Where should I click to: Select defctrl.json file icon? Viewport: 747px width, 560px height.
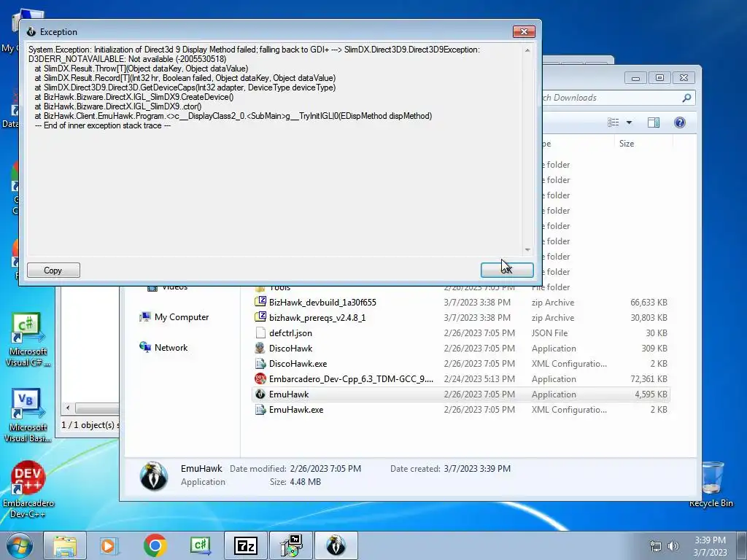pyautogui.click(x=260, y=332)
